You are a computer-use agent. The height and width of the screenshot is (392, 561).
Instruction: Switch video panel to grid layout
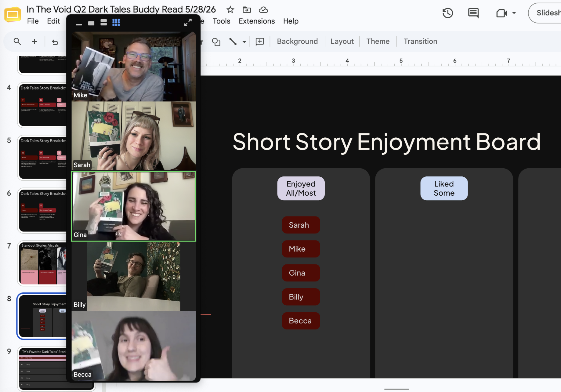click(116, 22)
